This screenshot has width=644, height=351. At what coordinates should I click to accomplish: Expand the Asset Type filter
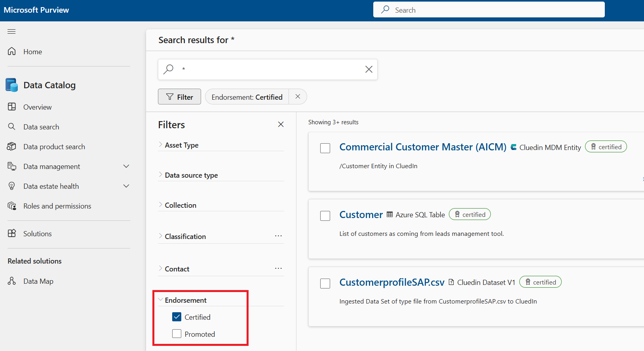[x=182, y=145]
